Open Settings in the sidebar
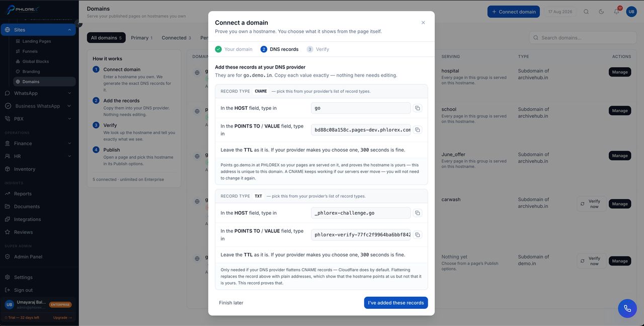The width and height of the screenshot is (644, 326). (23, 277)
